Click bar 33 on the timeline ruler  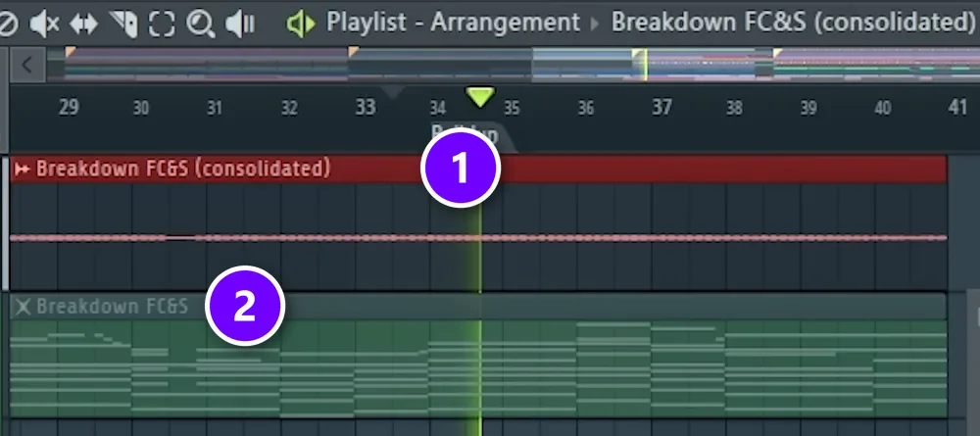click(x=366, y=108)
